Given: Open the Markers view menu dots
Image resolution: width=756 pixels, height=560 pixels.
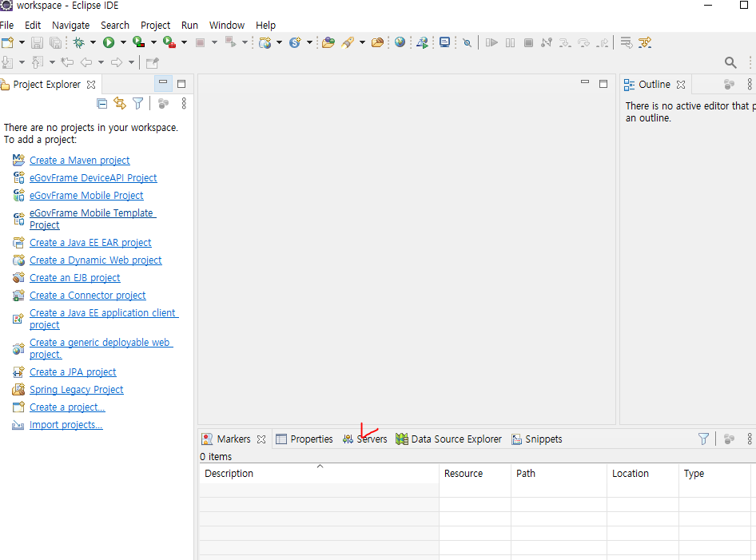Looking at the screenshot, I should click(x=750, y=439).
